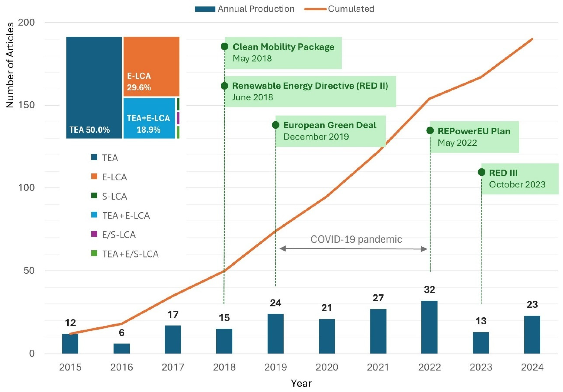Image resolution: width=563 pixels, height=392 pixels.
Task: Click the S-LCA dark green legend swatch
Action: click(94, 195)
